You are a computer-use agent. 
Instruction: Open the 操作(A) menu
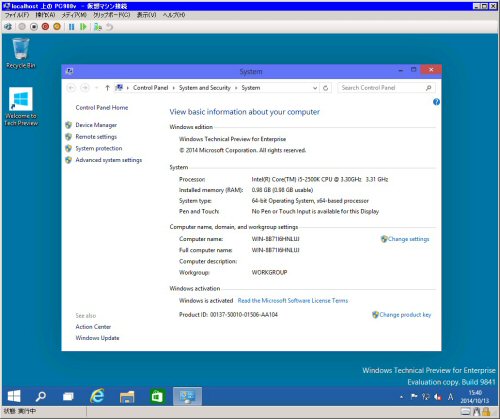pyautogui.click(x=45, y=15)
